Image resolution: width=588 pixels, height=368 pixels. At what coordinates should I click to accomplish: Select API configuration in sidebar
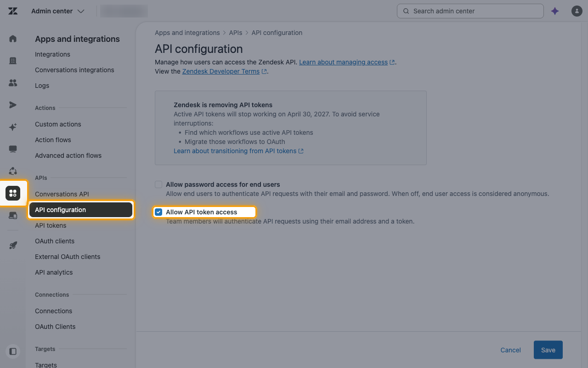[x=81, y=210]
